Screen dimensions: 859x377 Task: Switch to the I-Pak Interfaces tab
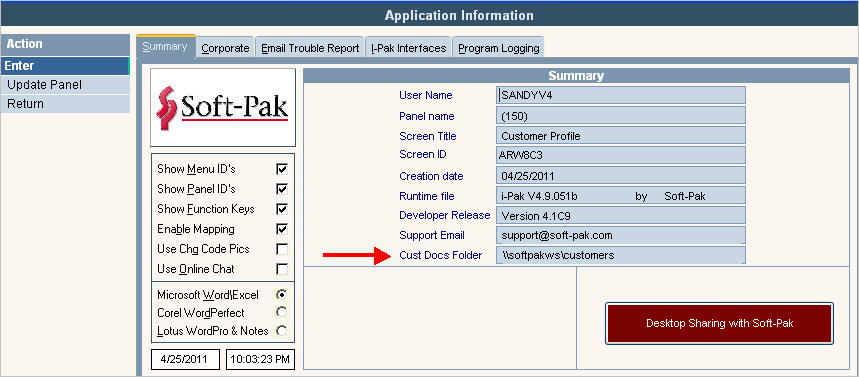[x=408, y=48]
